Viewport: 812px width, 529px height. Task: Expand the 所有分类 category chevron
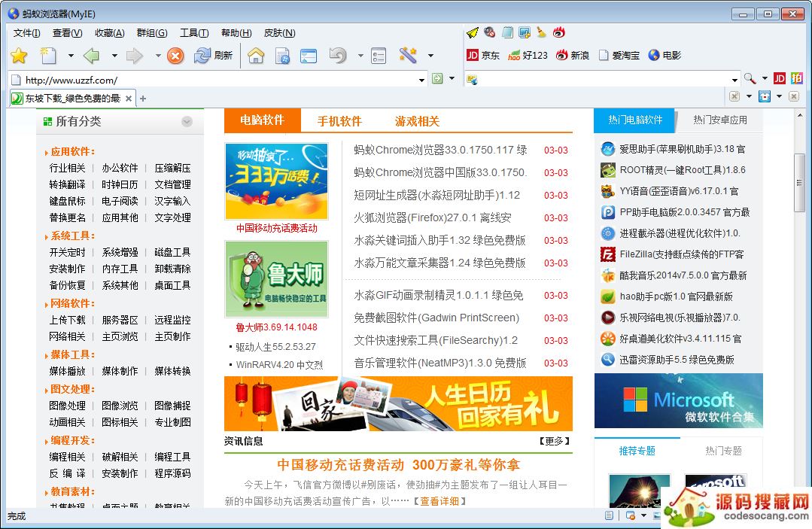point(187,122)
